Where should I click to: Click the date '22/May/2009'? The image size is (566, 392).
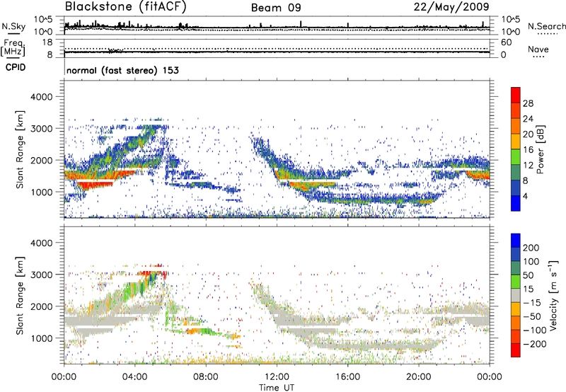click(451, 6)
